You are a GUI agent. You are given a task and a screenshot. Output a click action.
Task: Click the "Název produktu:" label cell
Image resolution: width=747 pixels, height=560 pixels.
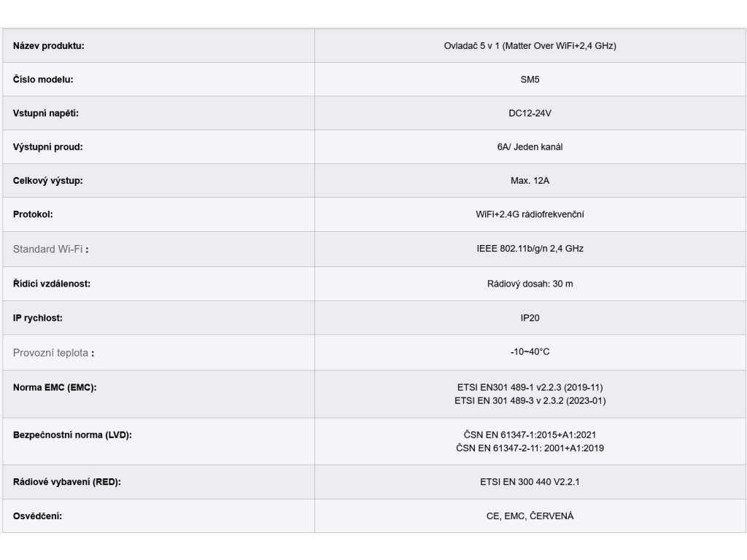(x=49, y=46)
